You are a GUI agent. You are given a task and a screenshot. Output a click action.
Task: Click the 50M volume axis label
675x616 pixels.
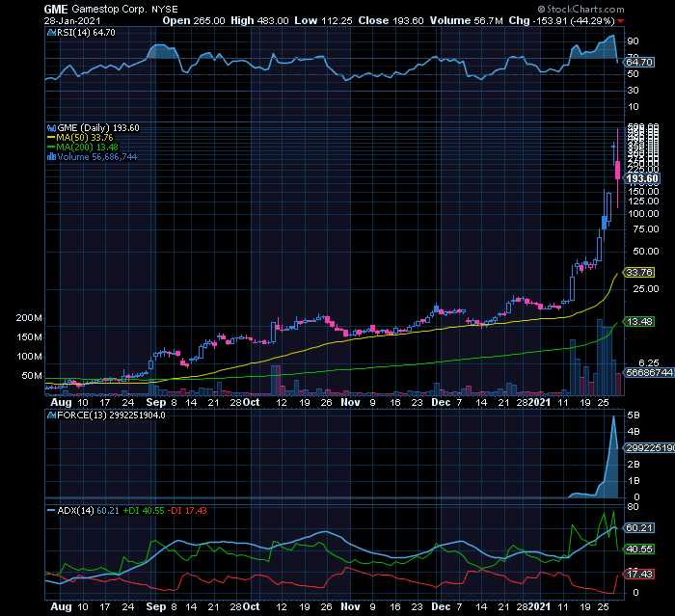coord(32,376)
